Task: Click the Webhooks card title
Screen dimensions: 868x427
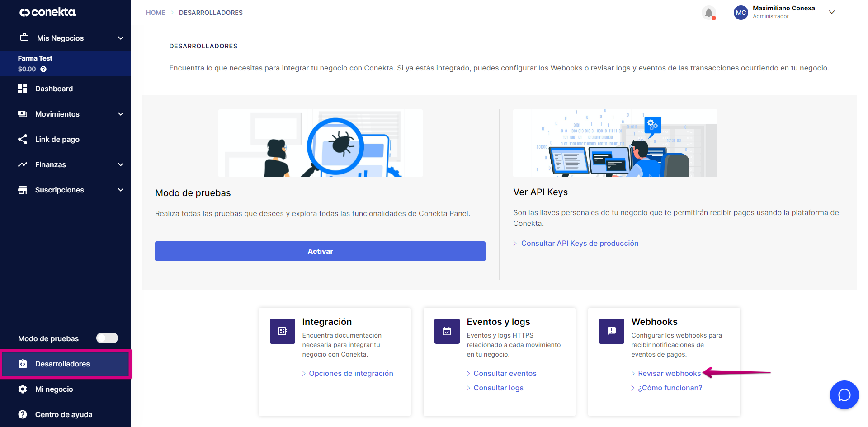Action: point(654,322)
